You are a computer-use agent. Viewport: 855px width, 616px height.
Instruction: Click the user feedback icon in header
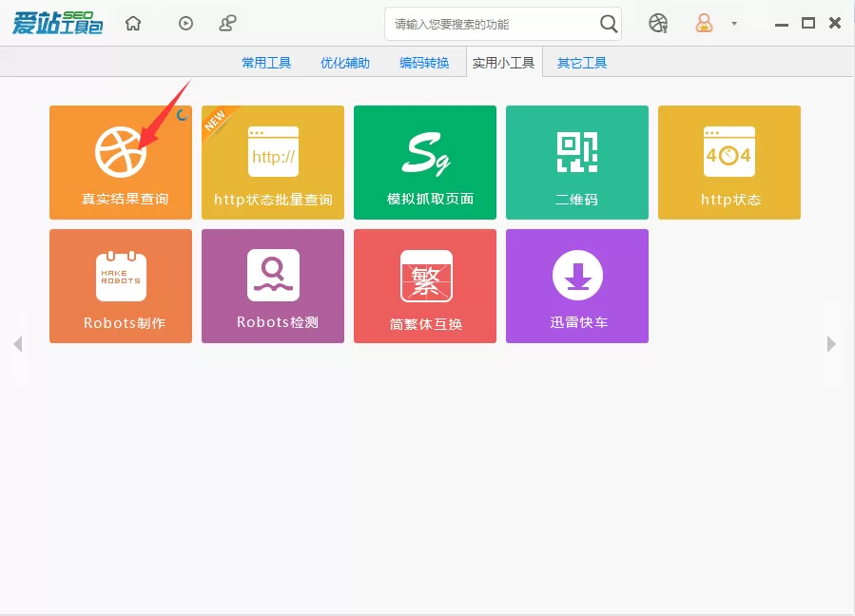tap(228, 24)
